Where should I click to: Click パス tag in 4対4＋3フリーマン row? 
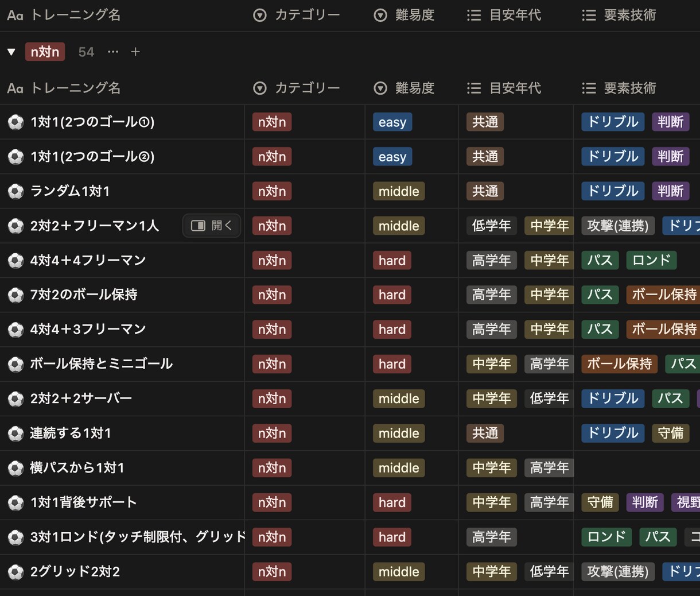[x=600, y=330]
